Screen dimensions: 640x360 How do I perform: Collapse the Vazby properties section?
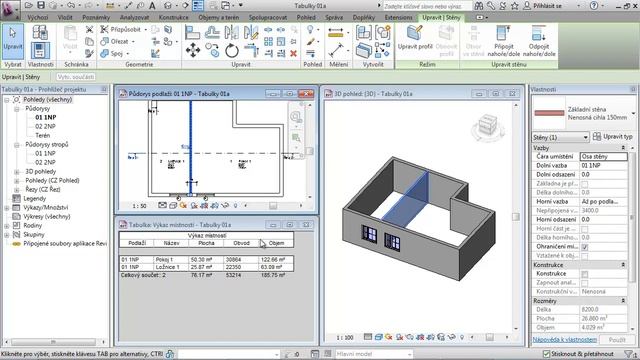click(x=623, y=148)
